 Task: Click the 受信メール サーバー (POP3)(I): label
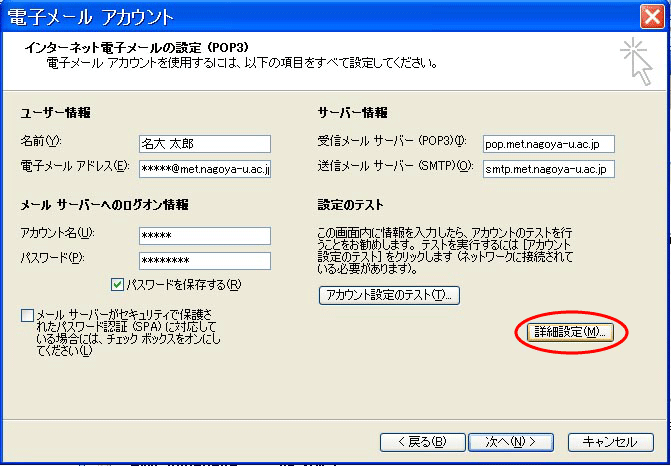tap(392, 141)
